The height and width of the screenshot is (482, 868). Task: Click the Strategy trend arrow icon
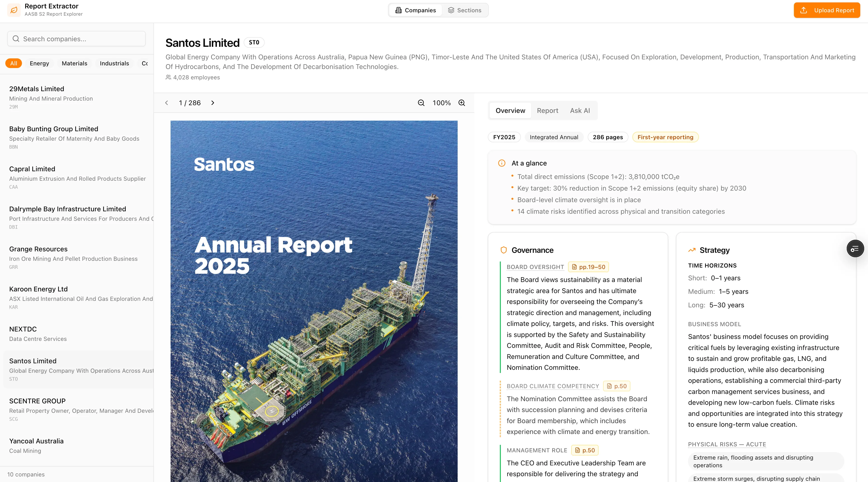tap(692, 250)
